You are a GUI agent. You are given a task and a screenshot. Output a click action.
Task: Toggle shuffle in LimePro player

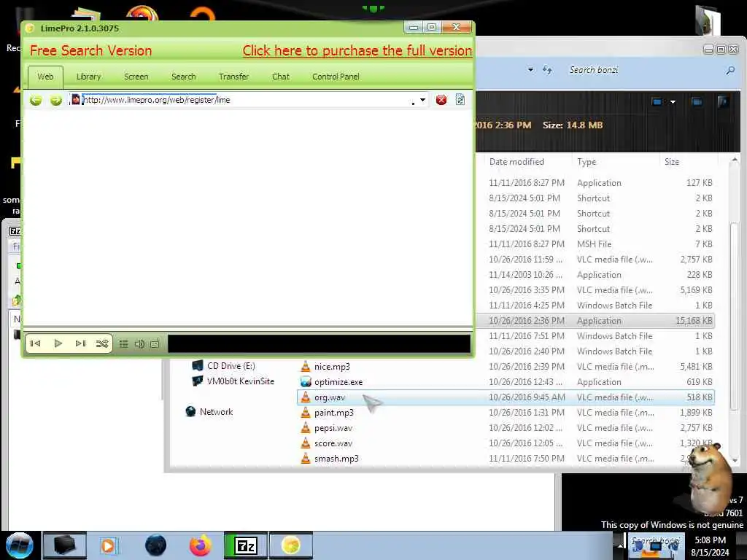point(102,343)
